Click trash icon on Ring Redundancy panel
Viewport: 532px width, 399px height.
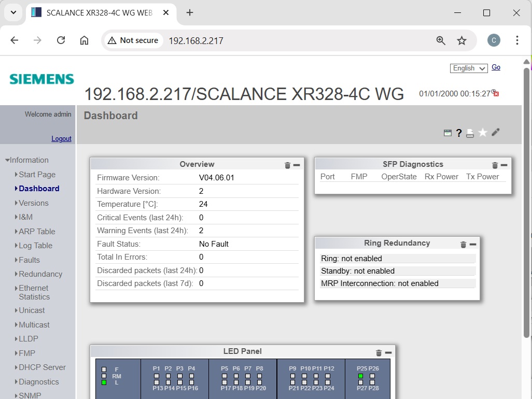464,245
